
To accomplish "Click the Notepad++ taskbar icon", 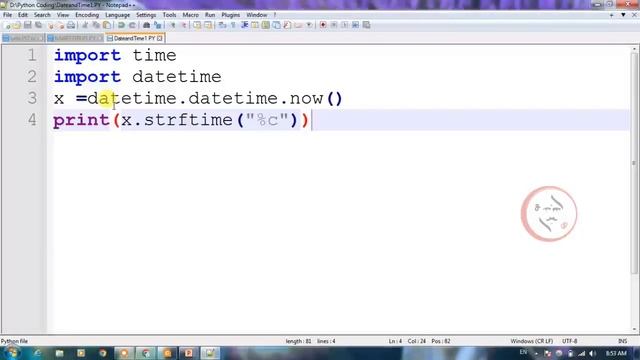I will (210, 353).
